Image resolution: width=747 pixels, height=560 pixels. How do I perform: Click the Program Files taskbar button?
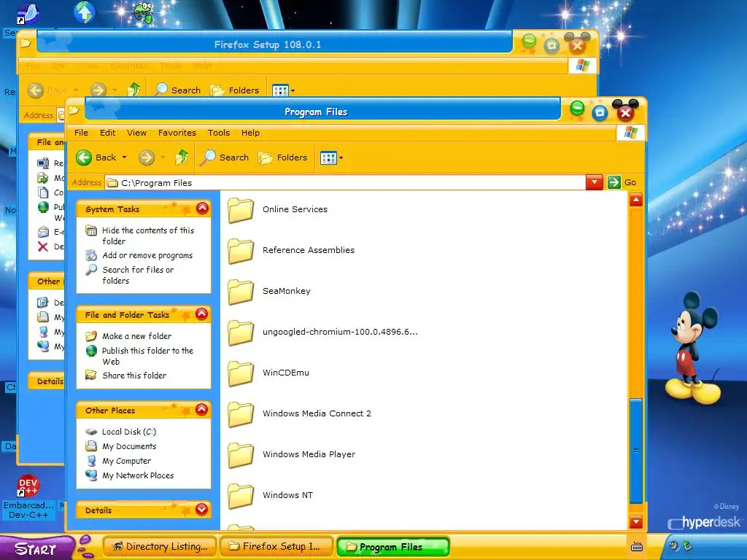click(x=393, y=547)
